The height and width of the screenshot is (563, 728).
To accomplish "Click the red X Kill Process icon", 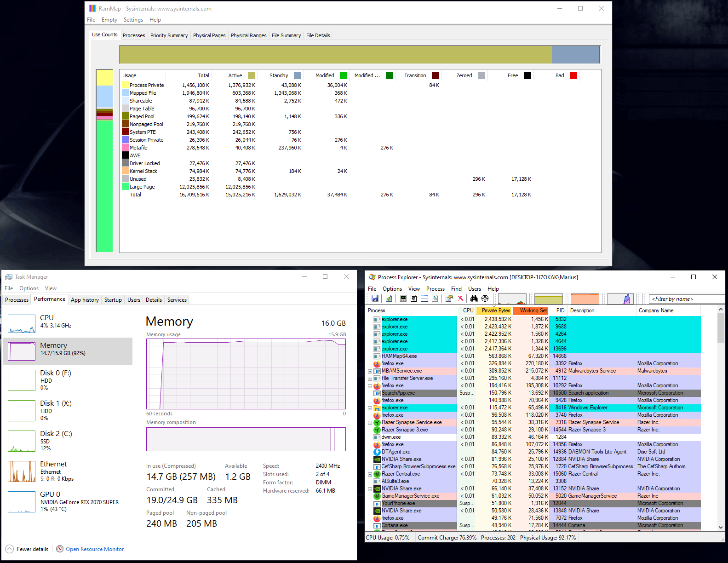I will (460, 299).
